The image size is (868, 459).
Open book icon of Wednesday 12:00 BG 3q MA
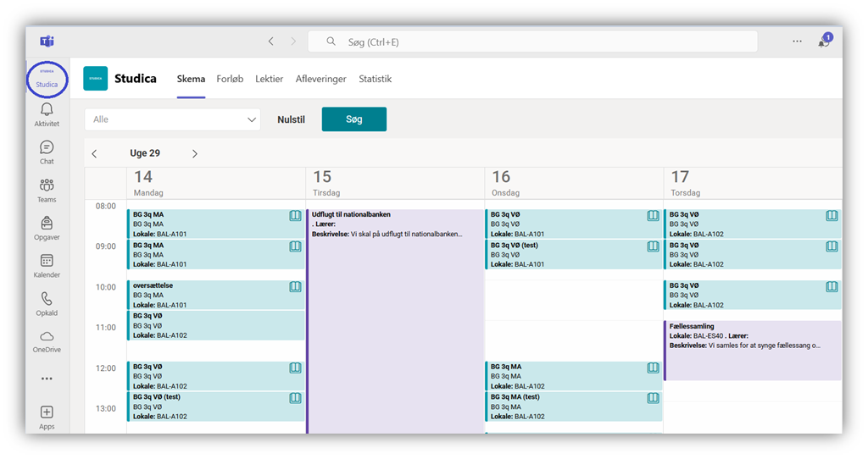click(654, 368)
